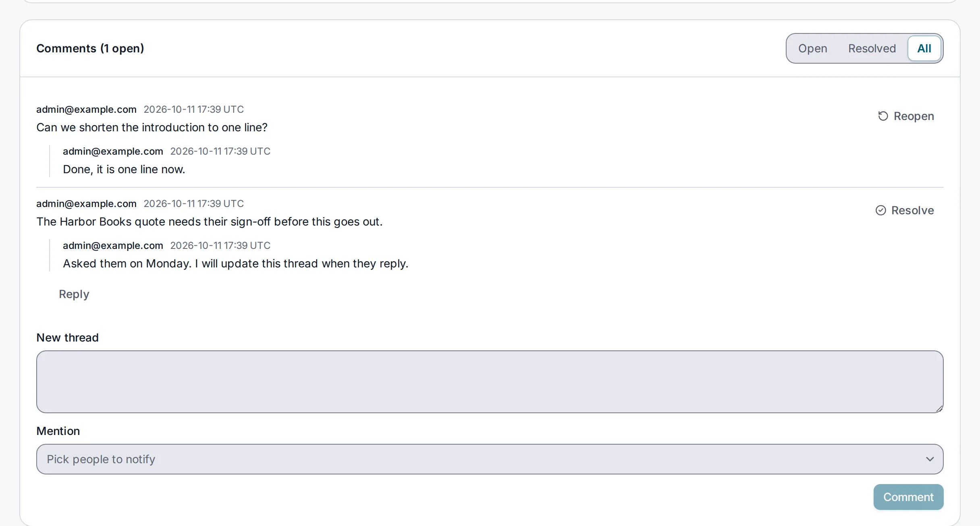Click the New thread textarea resize handle
This screenshot has height=526, width=980.
[x=939, y=409]
